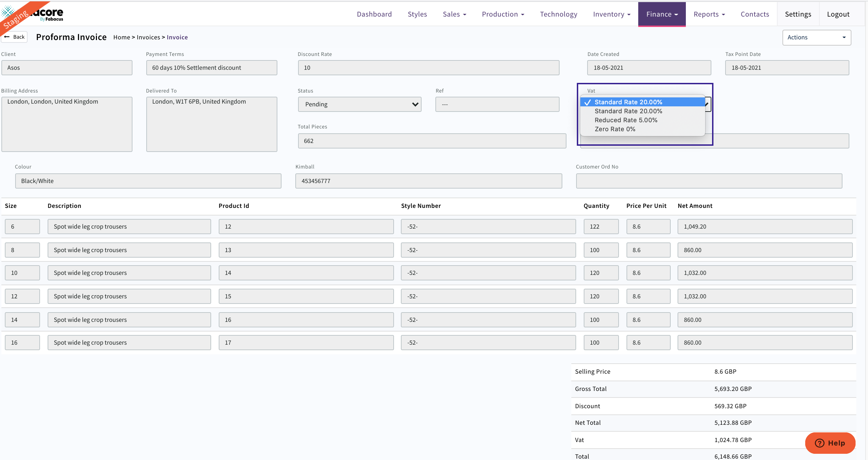868x460 pixels.
Task: Click the Ref input field
Action: click(497, 104)
